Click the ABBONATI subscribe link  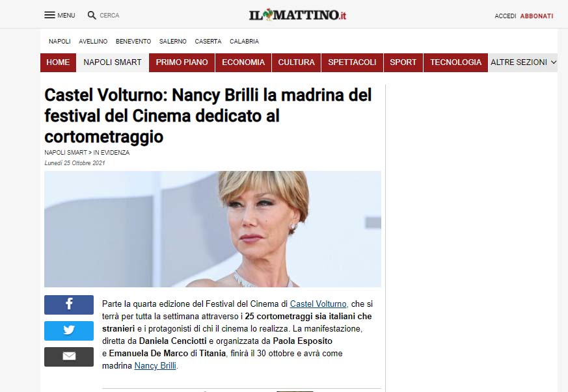point(537,16)
